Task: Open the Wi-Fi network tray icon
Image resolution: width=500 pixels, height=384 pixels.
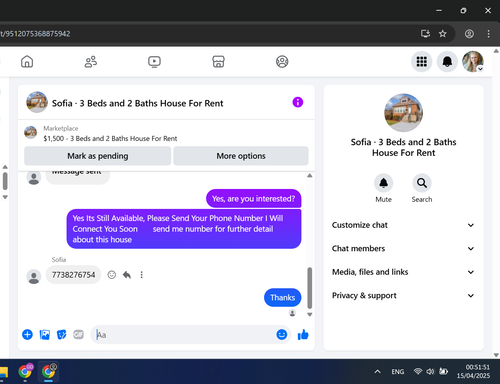Action: (418, 371)
